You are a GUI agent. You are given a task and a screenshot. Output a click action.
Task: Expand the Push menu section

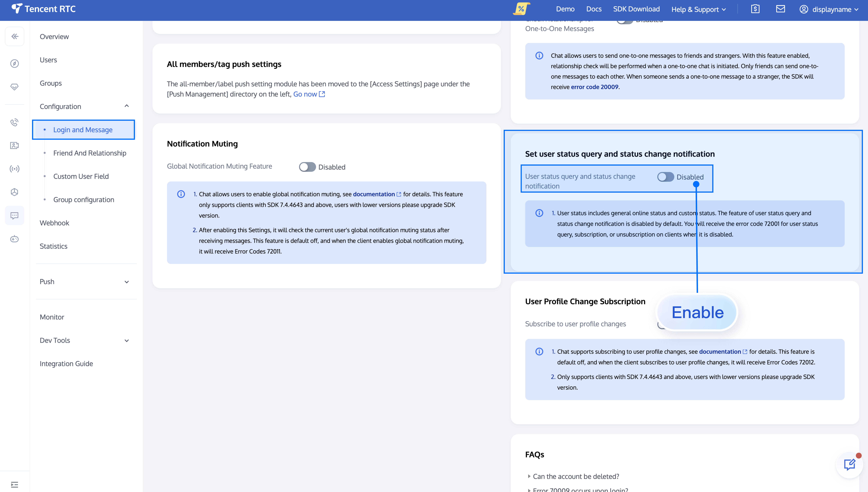coord(127,282)
